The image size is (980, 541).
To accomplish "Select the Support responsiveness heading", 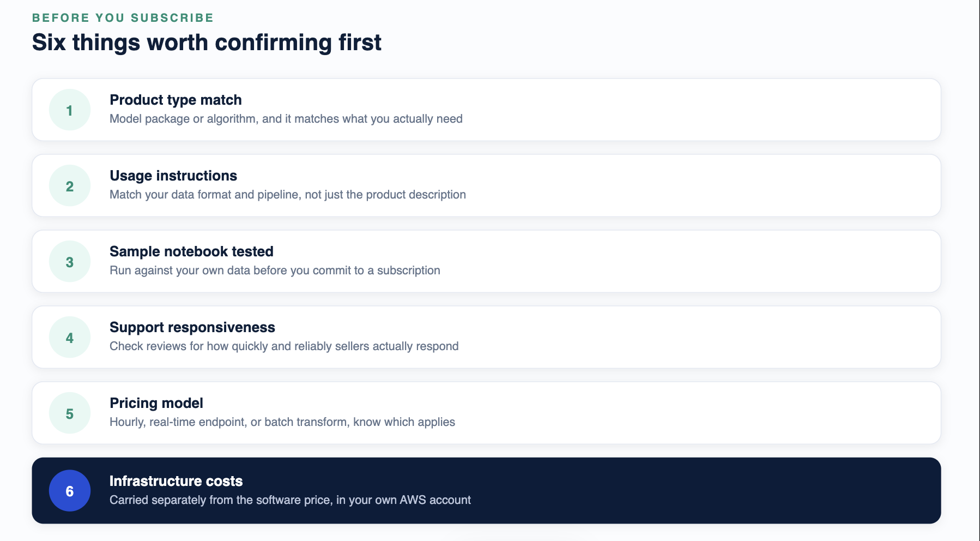I will pyautogui.click(x=192, y=327).
